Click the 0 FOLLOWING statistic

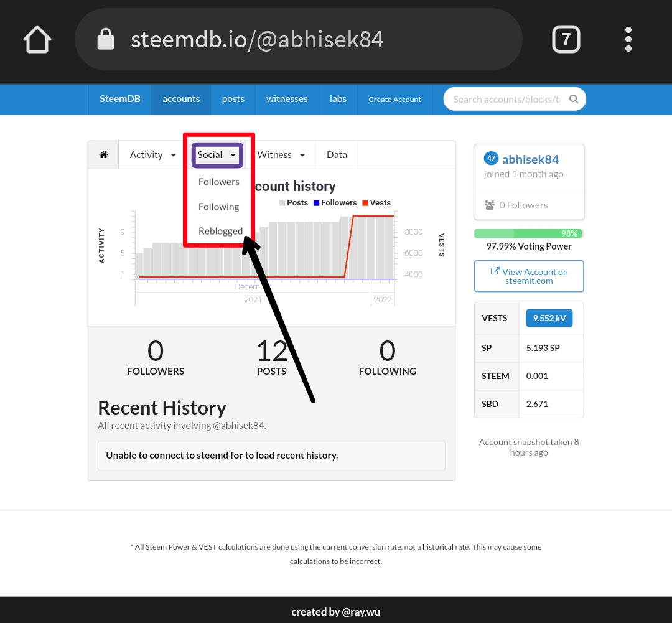coord(388,357)
